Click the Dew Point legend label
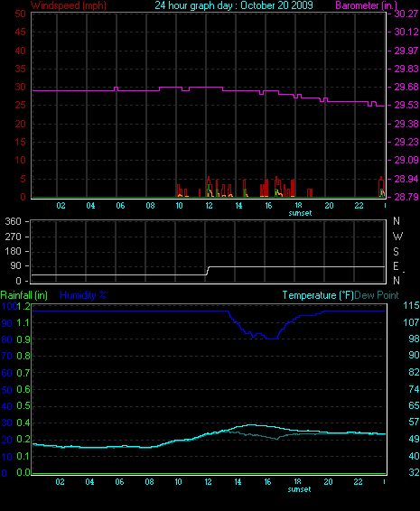This screenshot has height=511, width=420. pyautogui.click(x=377, y=295)
